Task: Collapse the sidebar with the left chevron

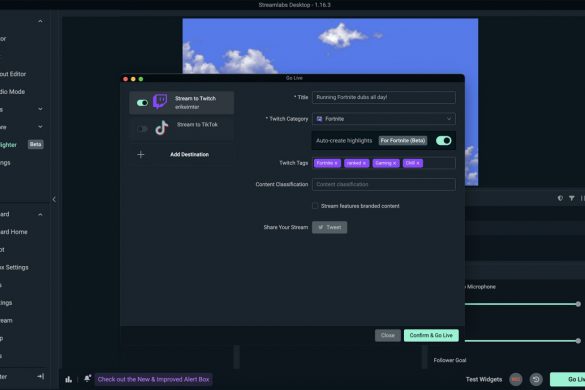Action: [x=54, y=199]
